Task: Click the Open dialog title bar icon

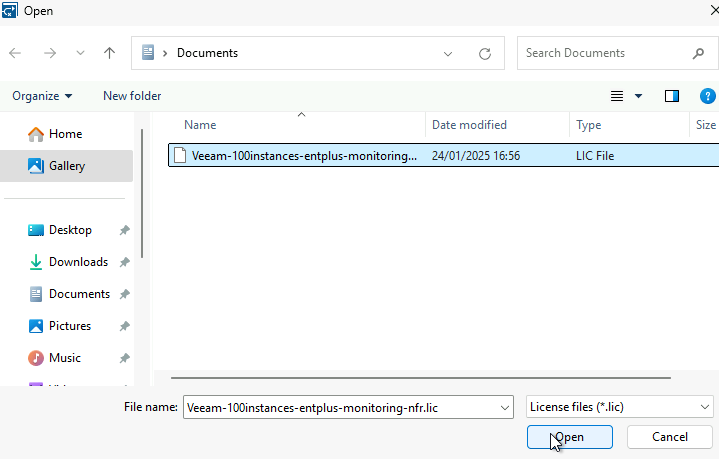Action: tap(10, 11)
